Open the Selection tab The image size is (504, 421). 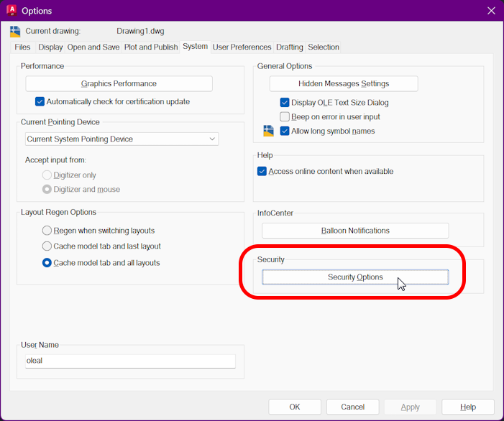(x=324, y=47)
